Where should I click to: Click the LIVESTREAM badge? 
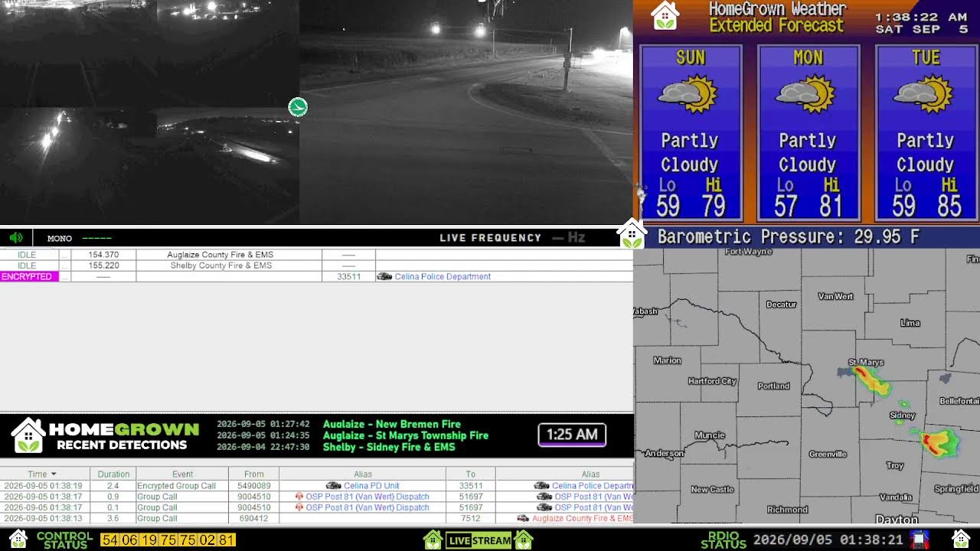pyautogui.click(x=479, y=540)
